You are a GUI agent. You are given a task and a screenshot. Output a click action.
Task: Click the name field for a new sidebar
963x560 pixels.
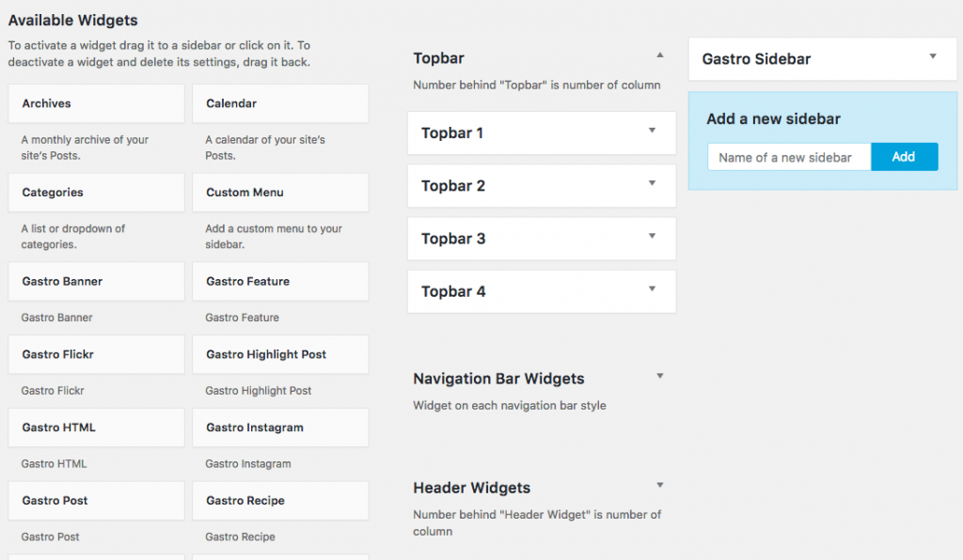tap(789, 156)
